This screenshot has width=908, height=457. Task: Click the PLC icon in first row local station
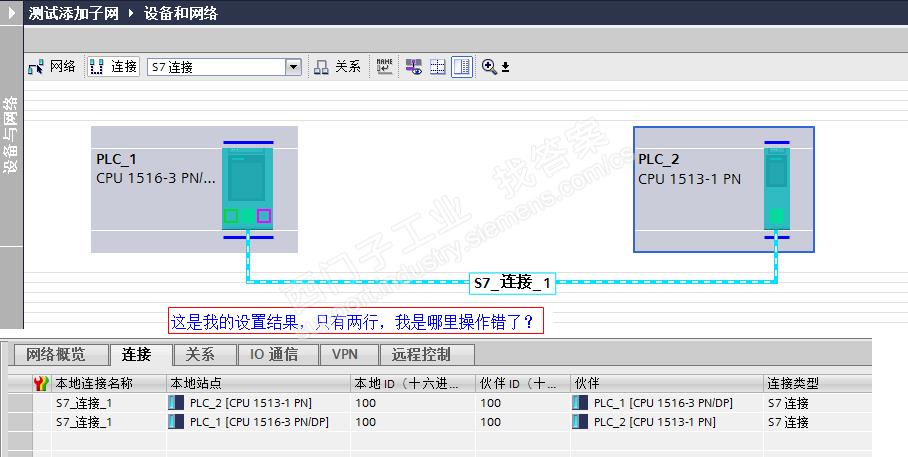point(176,403)
